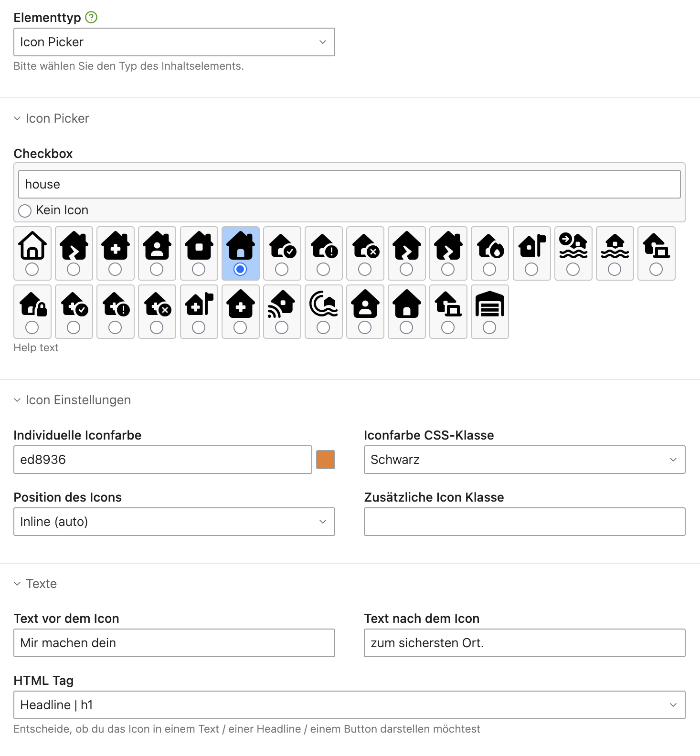Choose the house with wifi signal icon
The width and height of the screenshot is (700, 756).
pyautogui.click(x=282, y=311)
